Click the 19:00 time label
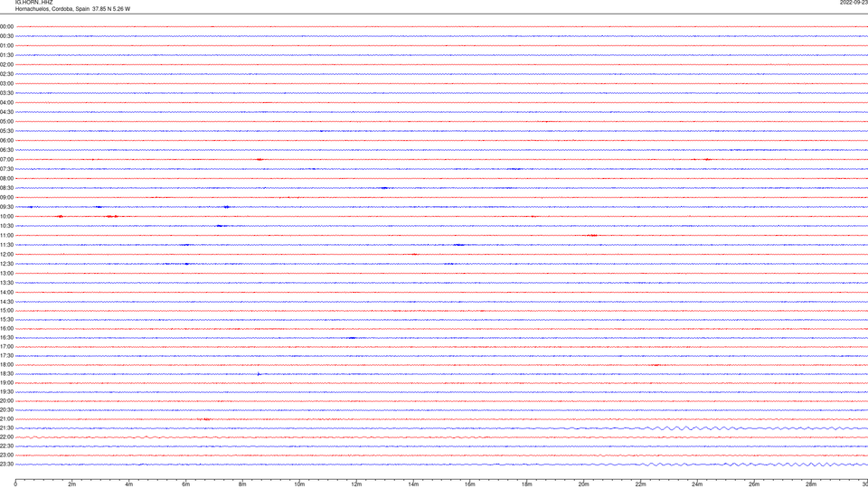Viewport: 868px width, 488px height. 6,382
